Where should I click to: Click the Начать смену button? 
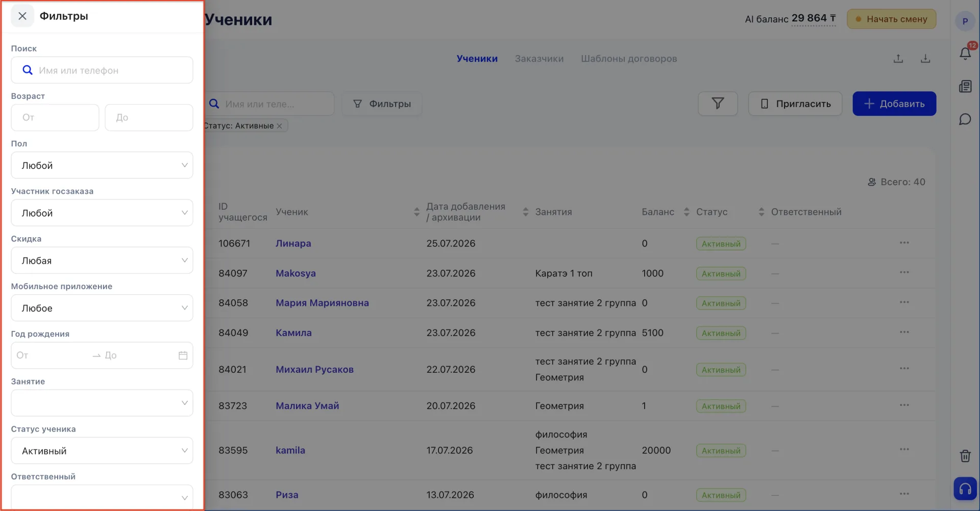coord(892,19)
